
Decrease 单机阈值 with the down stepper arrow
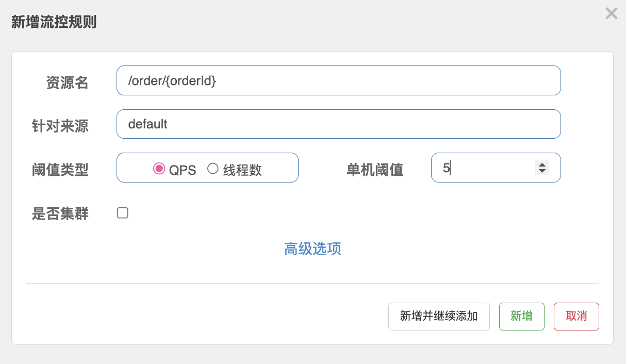pos(542,171)
